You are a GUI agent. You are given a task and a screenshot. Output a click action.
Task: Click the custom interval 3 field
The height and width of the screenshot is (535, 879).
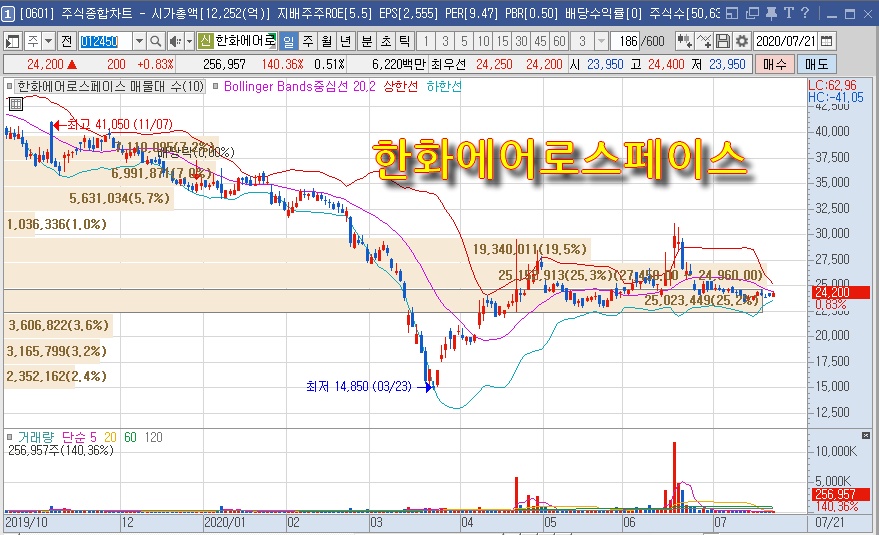583,41
